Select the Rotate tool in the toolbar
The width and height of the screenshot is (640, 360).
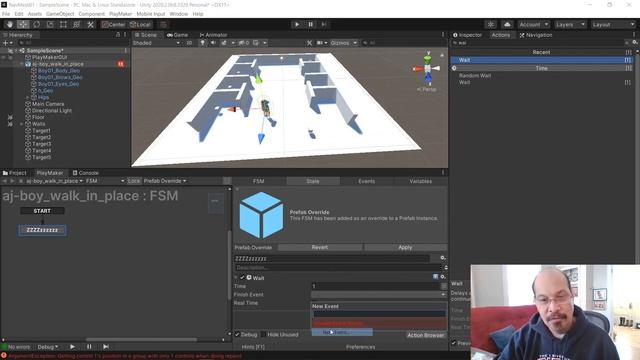pos(36,24)
